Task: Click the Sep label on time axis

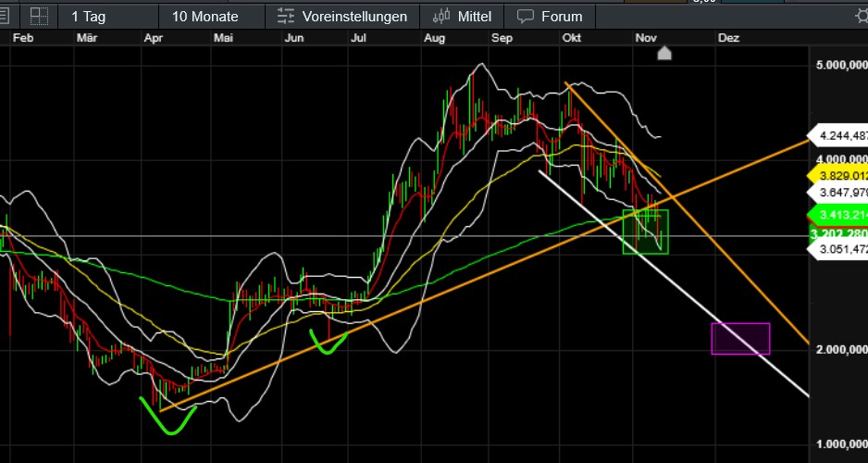Action: pyautogui.click(x=502, y=38)
